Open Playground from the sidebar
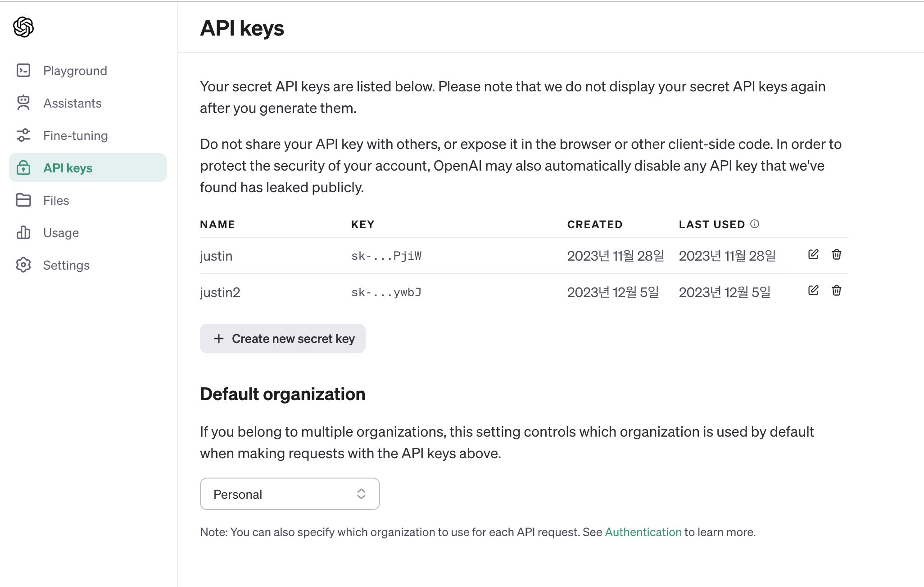Viewport: 924px width, 587px height. pos(75,71)
